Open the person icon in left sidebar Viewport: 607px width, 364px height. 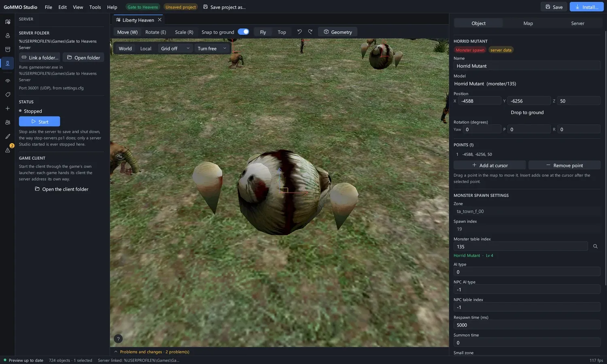7,36
